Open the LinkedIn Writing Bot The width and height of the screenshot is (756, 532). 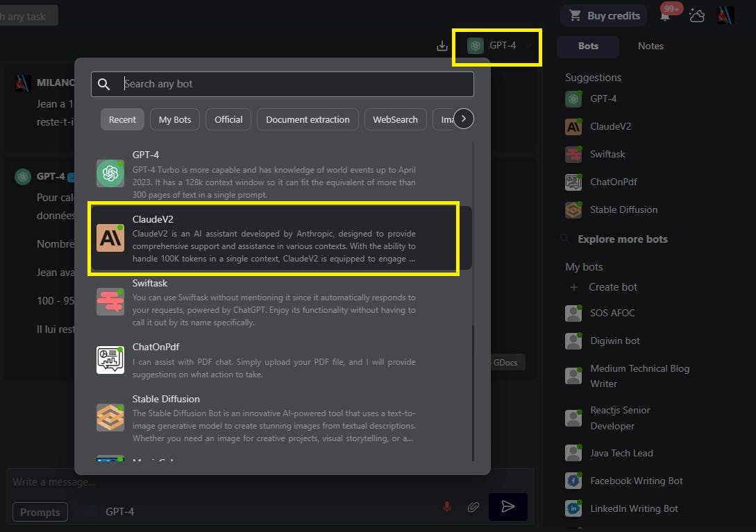(622, 508)
